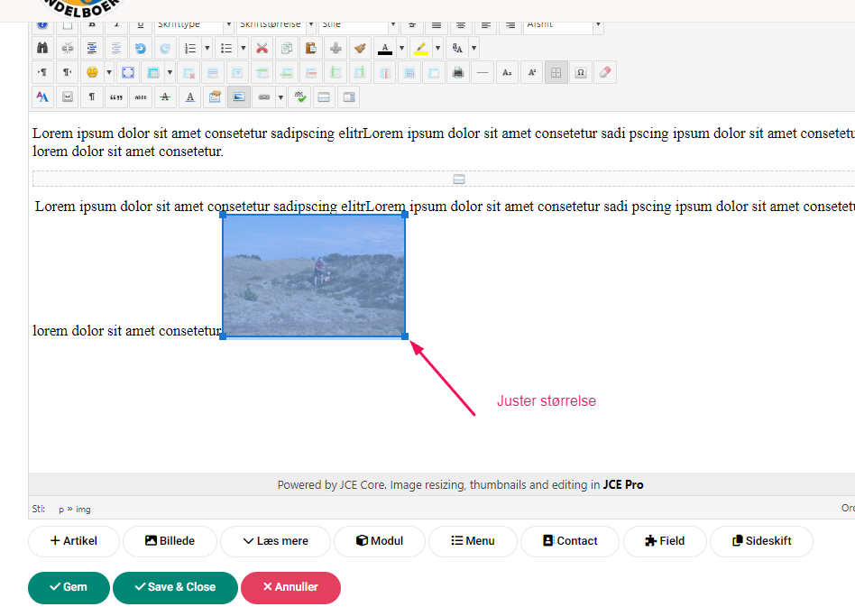Click the eraser remove formatting icon
Image resolution: width=855 pixels, height=616 pixels.
[605, 72]
